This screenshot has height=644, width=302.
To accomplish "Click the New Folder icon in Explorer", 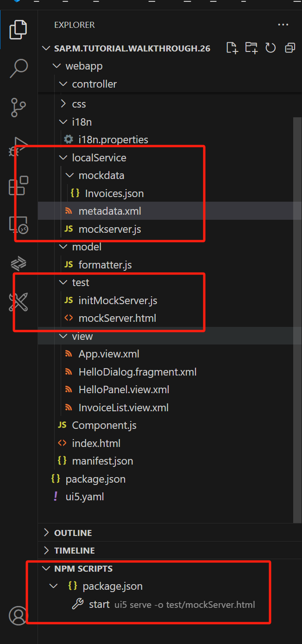I will click(251, 48).
